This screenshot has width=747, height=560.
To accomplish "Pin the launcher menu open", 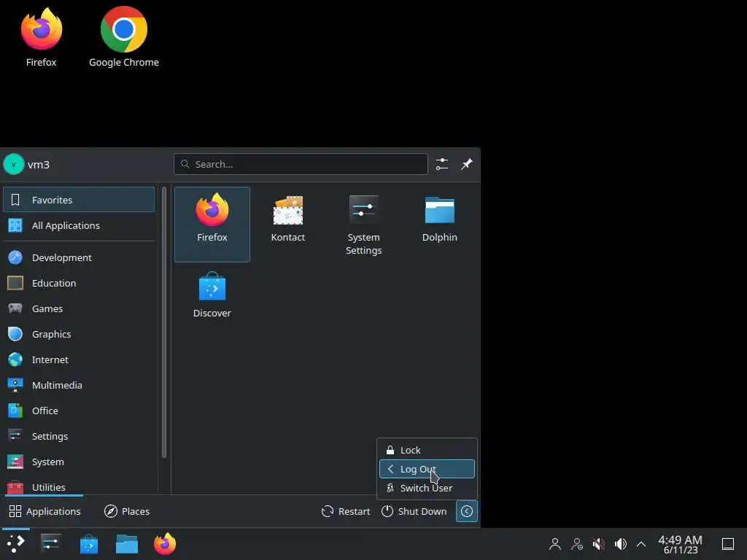I will click(467, 164).
